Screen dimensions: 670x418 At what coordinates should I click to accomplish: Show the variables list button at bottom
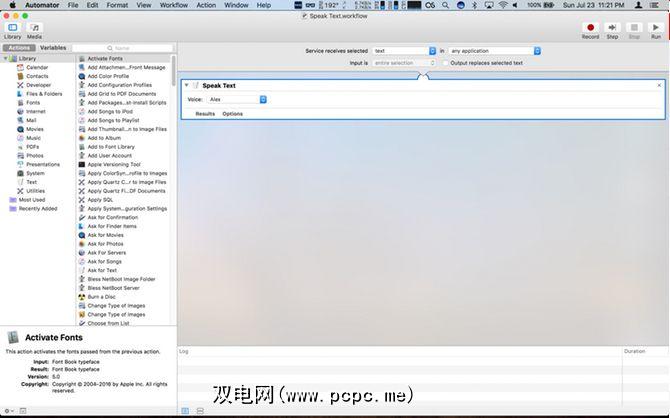point(200,411)
